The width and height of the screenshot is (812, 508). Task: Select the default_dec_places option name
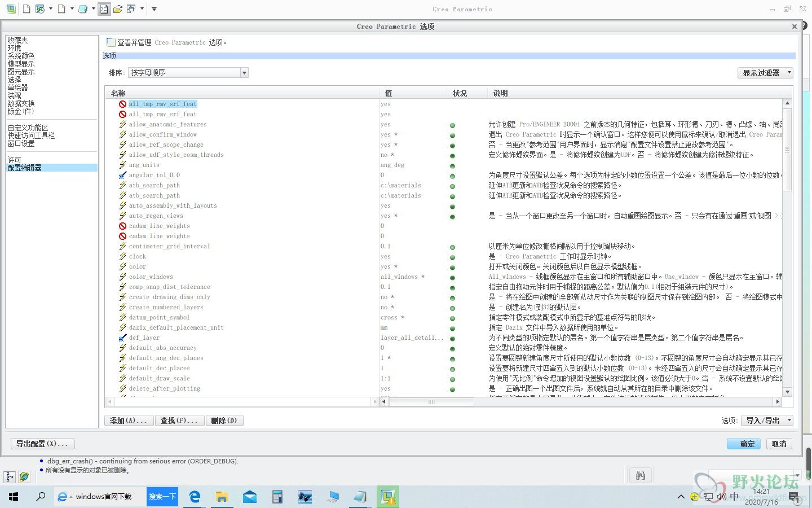(x=159, y=368)
